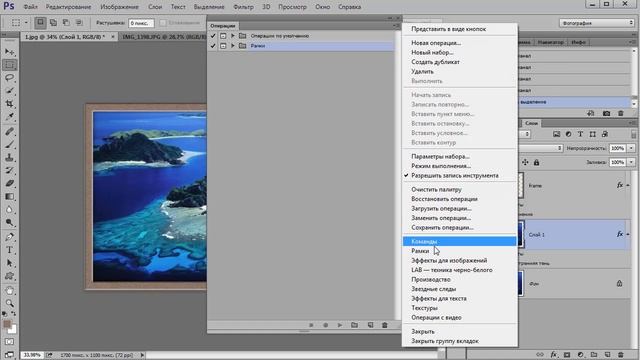Toggle 'Разрешить запись инструмента' menu option
This screenshot has height=360, width=640.
455,176
